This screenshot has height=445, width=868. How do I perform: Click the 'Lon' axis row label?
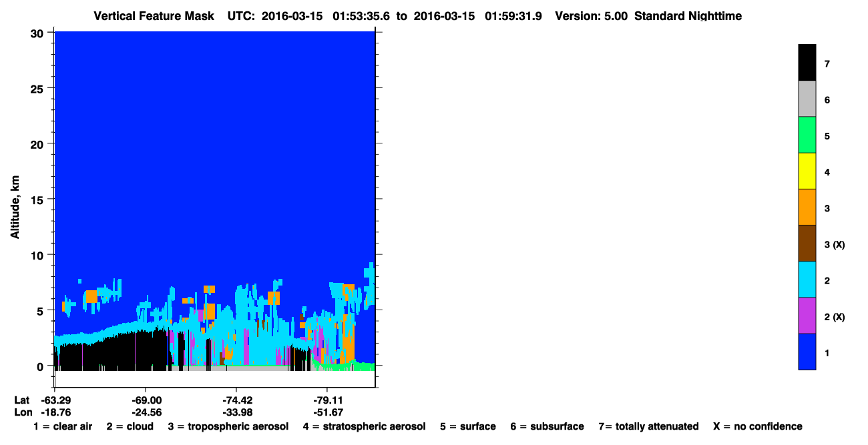[x=23, y=412]
